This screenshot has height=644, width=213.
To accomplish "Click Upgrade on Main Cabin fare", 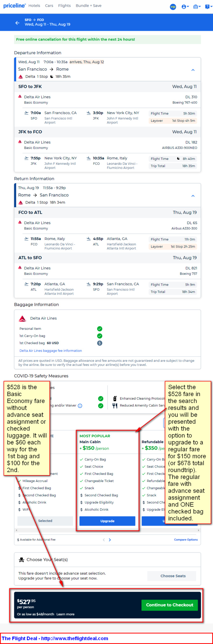I will pos(107,521).
